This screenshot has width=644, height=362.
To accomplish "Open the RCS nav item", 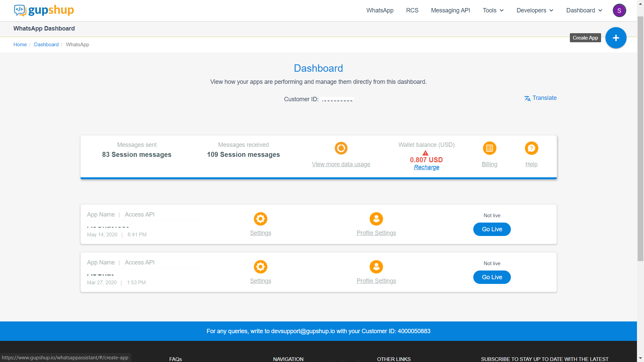I will [x=412, y=10].
